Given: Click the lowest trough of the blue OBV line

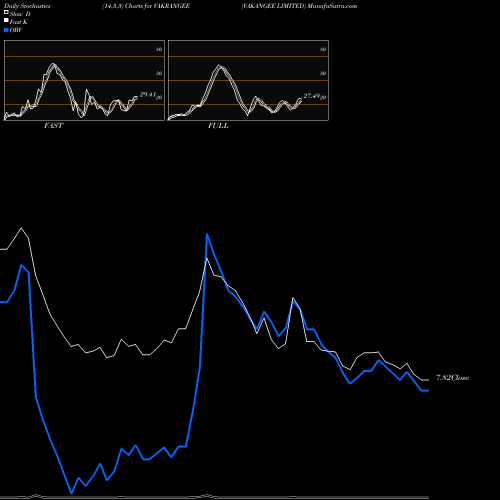Looking at the screenshot, I should pyautogui.click(x=71, y=493).
